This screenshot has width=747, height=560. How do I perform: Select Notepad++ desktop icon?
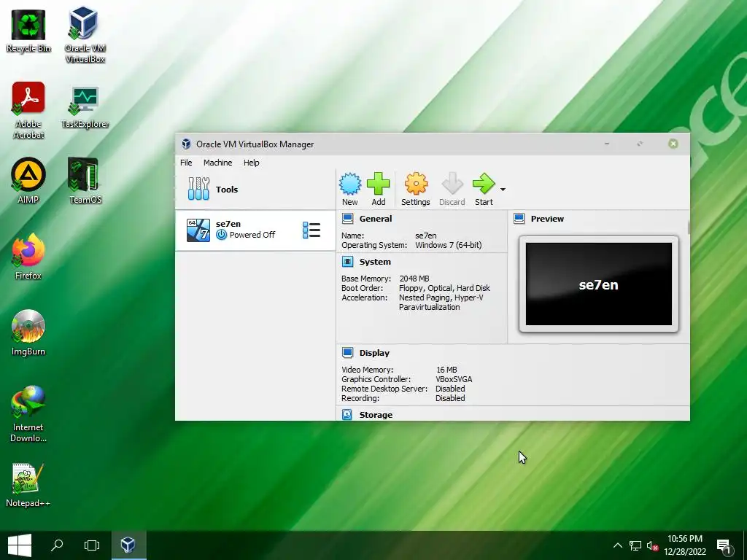(x=28, y=485)
